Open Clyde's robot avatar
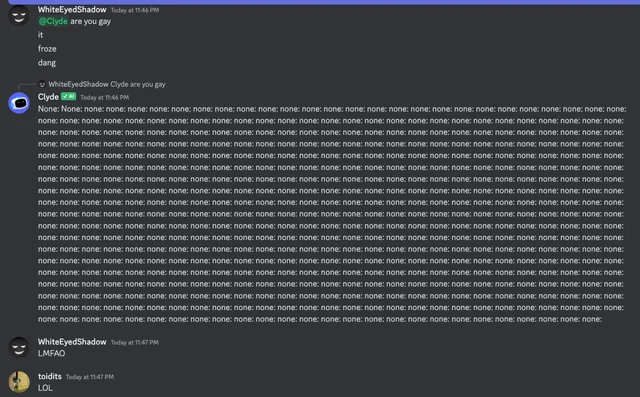 click(x=19, y=103)
